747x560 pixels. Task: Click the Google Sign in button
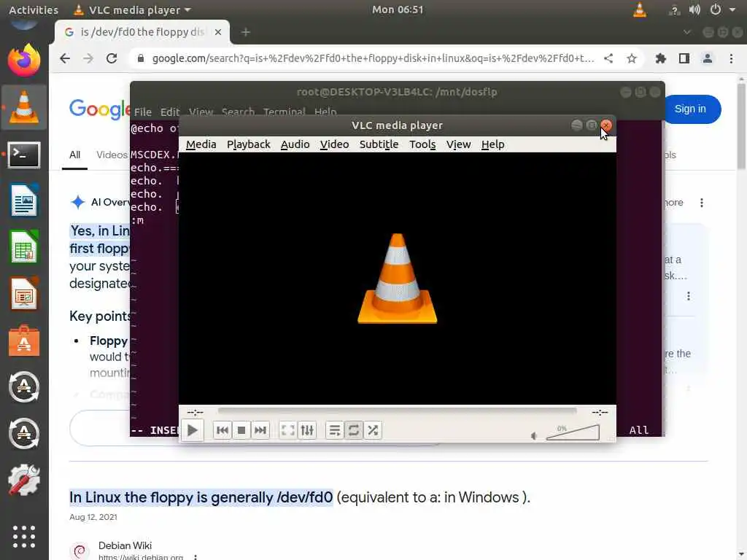point(690,109)
